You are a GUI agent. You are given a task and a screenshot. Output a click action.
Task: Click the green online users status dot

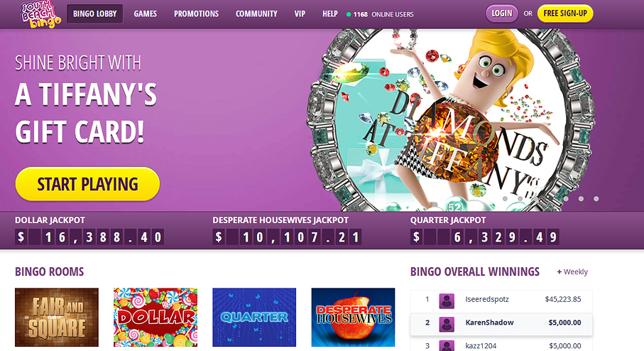(x=349, y=14)
